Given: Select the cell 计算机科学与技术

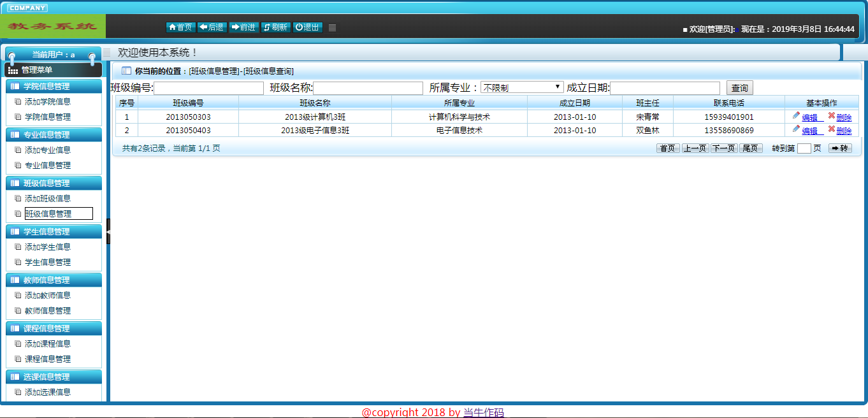Looking at the screenshot, I should tap(459, 117).
